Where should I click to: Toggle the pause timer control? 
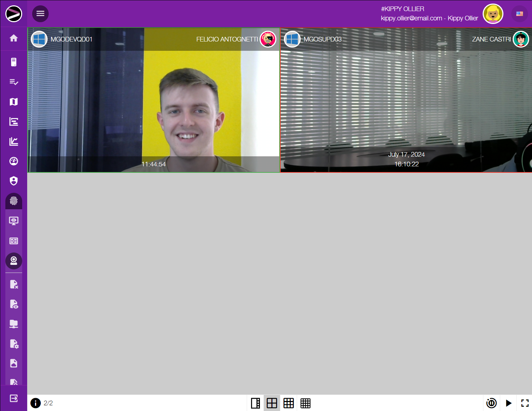(x=491, y=403)
